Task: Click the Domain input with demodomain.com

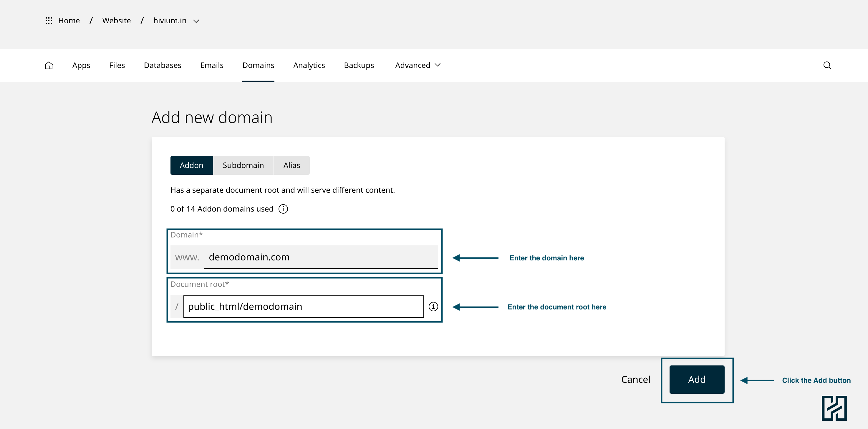Action: point(320,257)
